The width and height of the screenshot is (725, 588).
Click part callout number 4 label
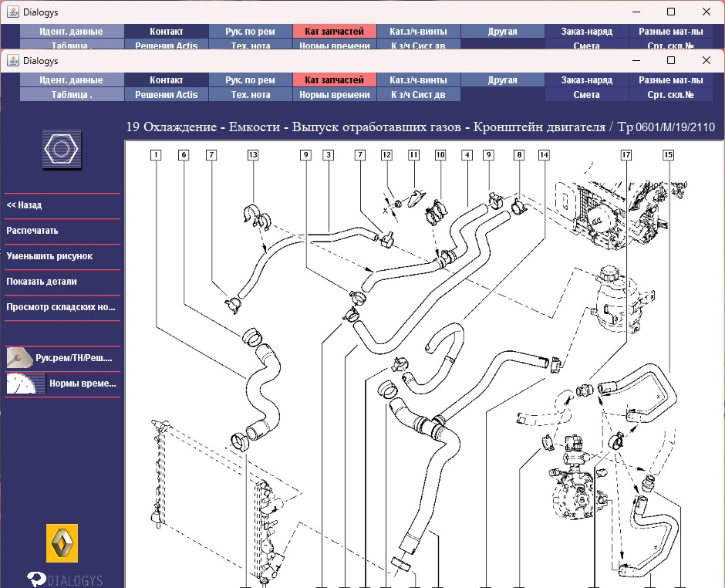[467, 155]
